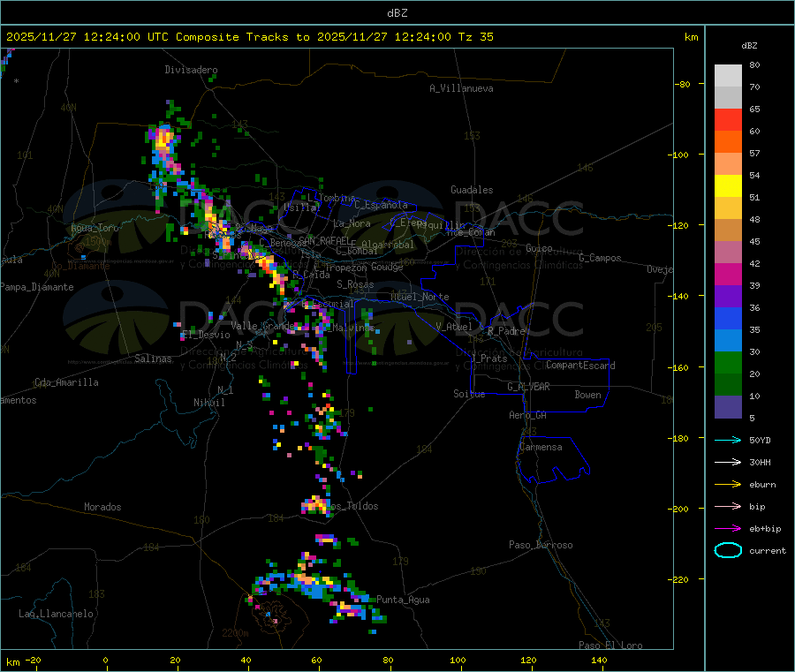Viewport: 795px width, 672px height.
Task: Click the dBZ title at top
Action: [397, 13]
